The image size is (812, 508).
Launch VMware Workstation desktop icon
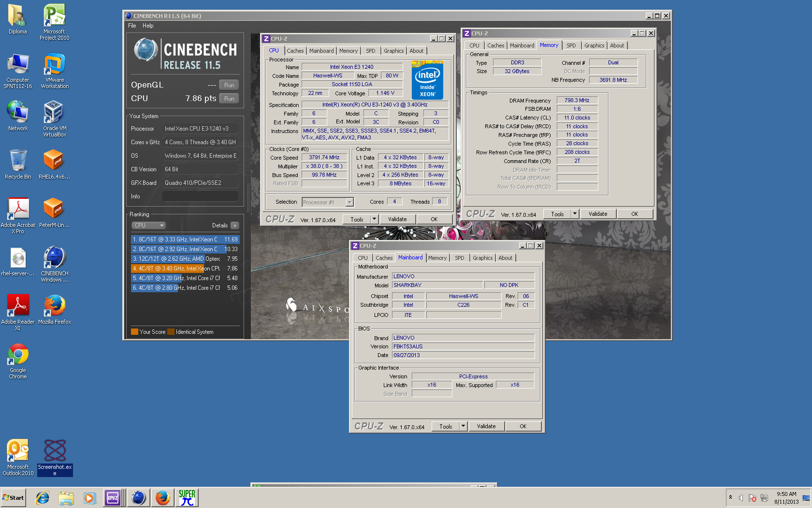click(54, 71)
